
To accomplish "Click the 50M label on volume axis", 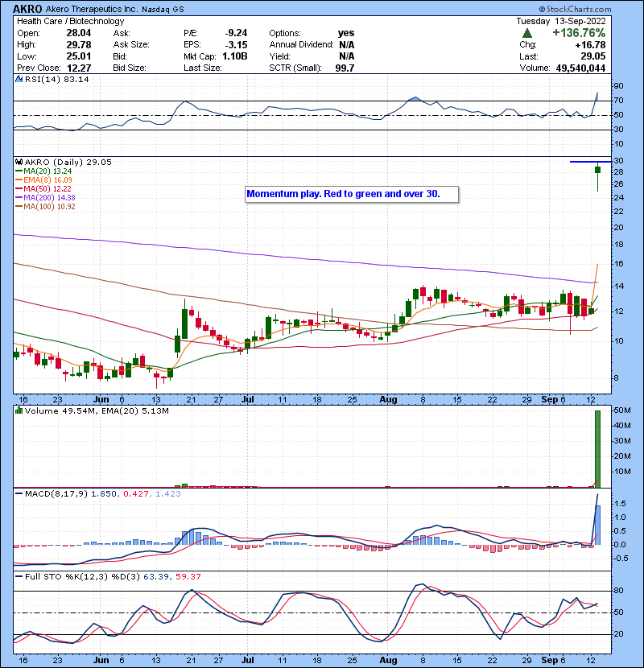I will point(621,410).
